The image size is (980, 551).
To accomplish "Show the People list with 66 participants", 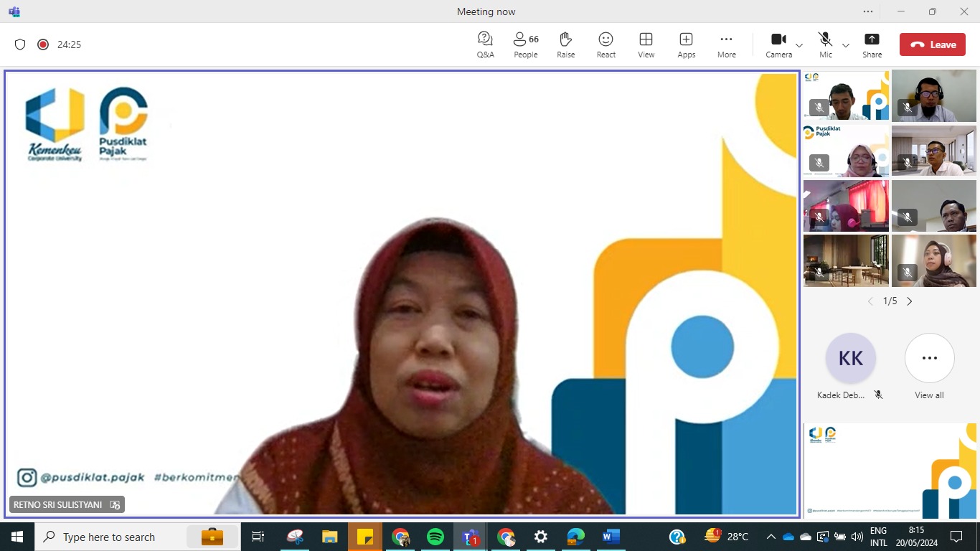I will pos(524,44).
